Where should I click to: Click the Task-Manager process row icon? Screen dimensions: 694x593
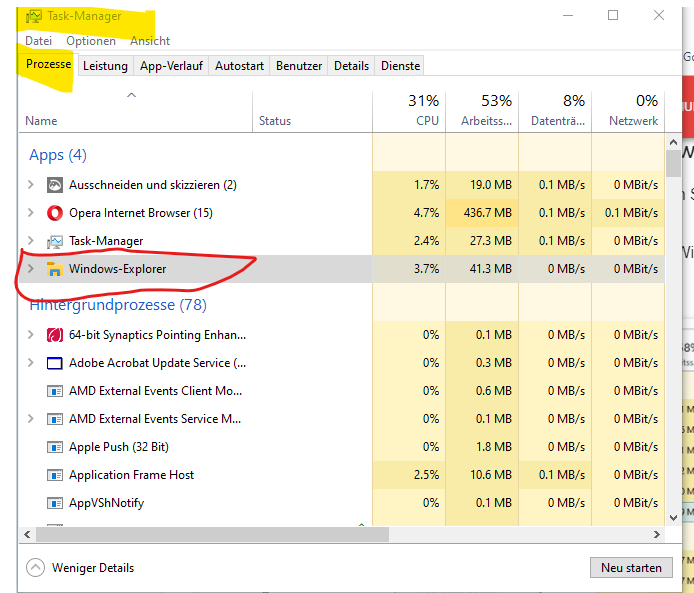(54, 241)
